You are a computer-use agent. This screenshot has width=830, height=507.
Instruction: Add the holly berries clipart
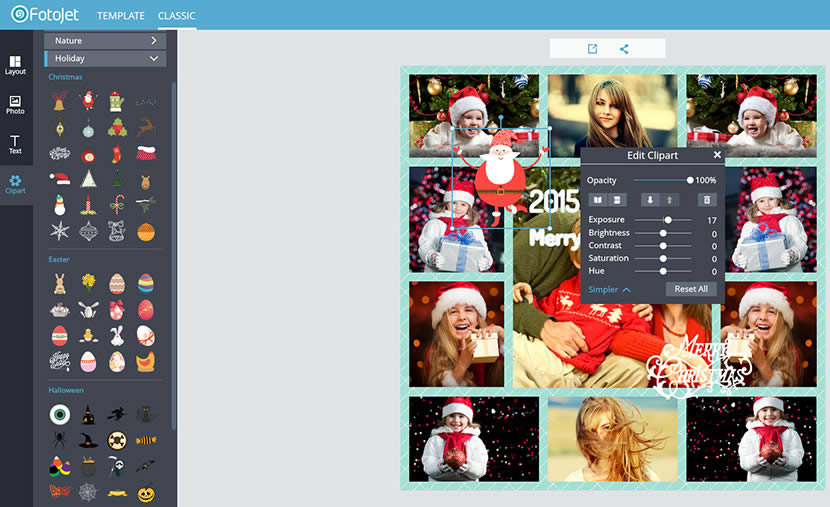[117, 128]
